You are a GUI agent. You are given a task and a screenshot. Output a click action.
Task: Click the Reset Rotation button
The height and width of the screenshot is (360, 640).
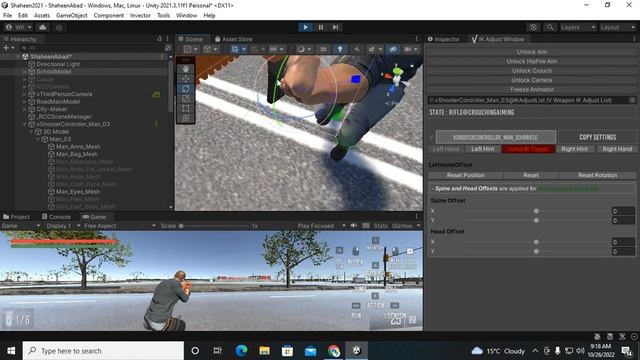(x=598, y=175)
